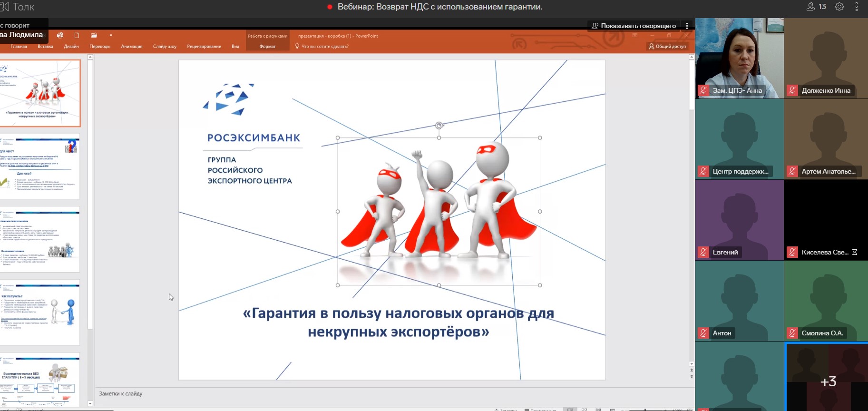Click the Show speaker button
868x411 pixels.
coord(634,26)
